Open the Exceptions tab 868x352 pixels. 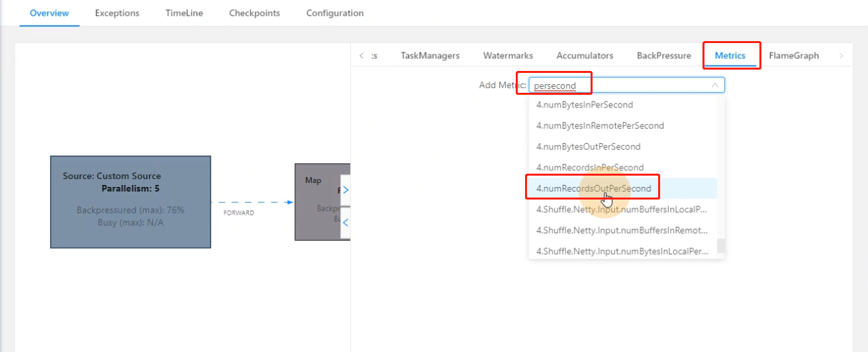pos(117,13)
